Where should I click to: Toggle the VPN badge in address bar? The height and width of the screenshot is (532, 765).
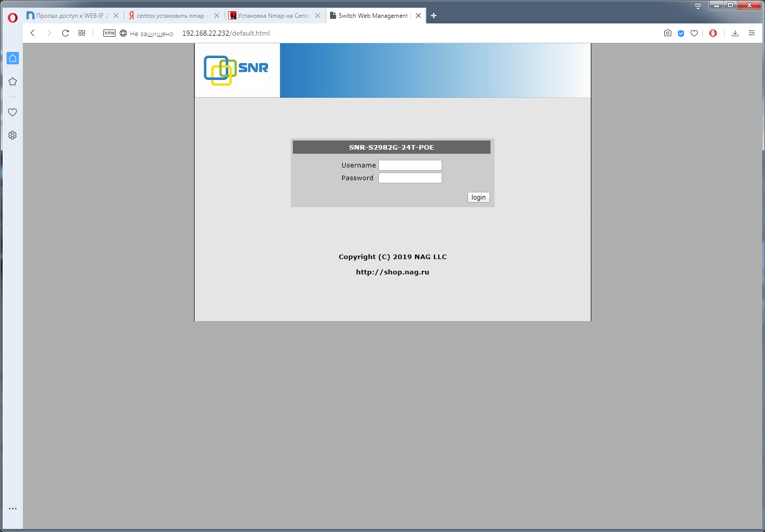tap(110, 33)
